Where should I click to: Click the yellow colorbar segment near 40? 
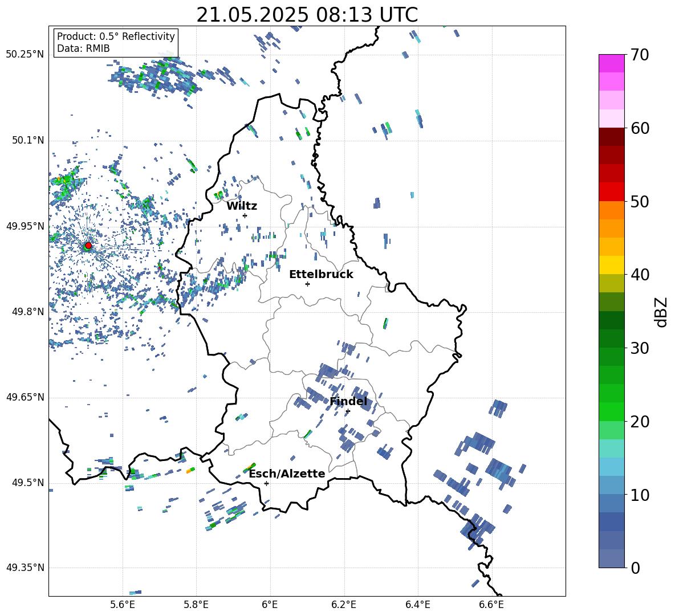coord(611,265)
